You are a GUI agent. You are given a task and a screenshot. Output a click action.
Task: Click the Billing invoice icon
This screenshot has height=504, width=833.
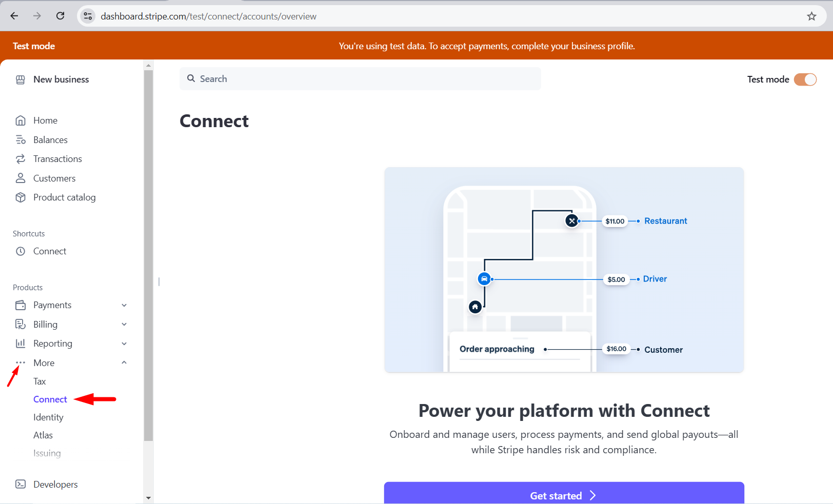21,325
